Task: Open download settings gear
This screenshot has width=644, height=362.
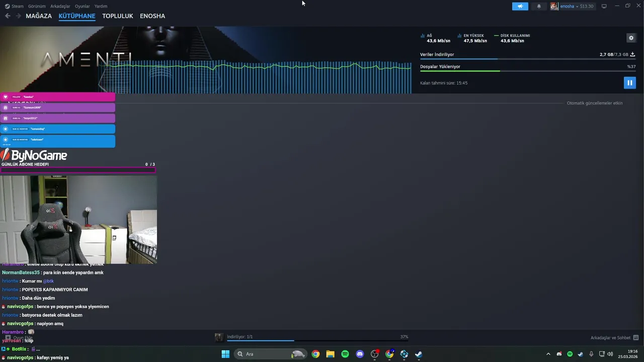Action: pos(631,38)
